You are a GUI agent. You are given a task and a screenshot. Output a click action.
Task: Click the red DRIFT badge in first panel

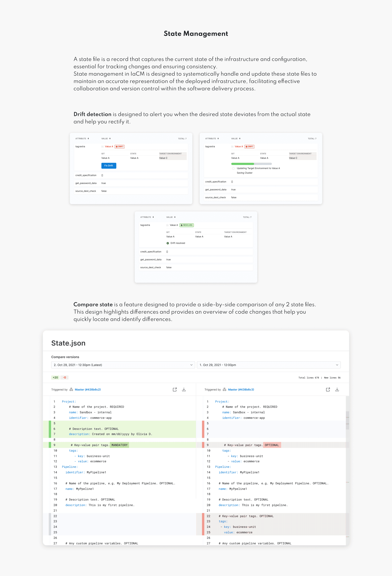[119, 147]
